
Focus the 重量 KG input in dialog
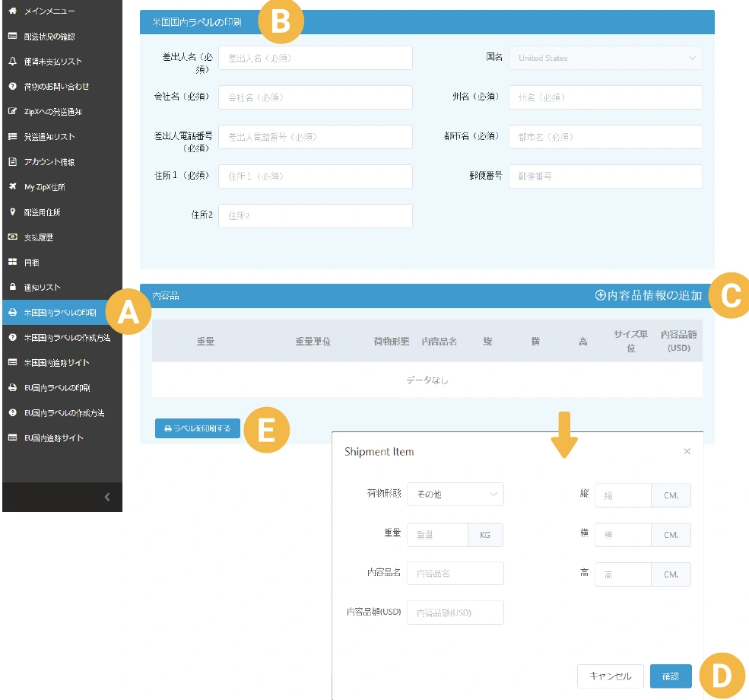coord(437,535)
